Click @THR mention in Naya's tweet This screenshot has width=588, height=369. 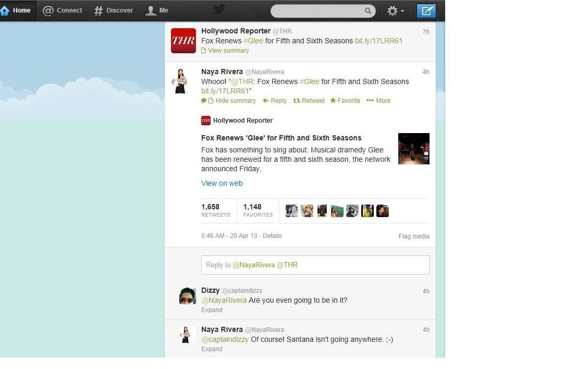click(x=242, y=81)
